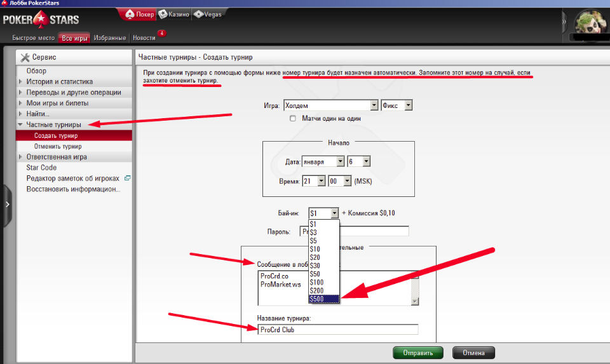Choose $20 in the buy-in list
This screenshot has height=364, width=610.
[x=323, y=257]
